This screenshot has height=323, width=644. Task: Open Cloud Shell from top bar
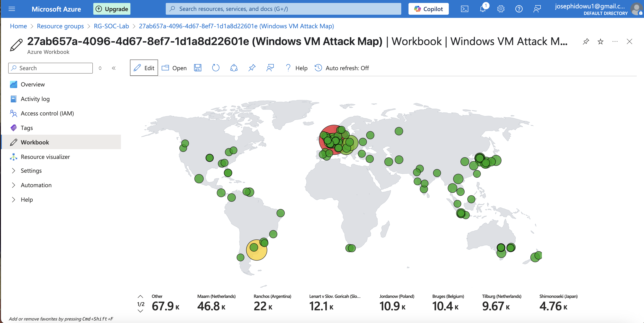(464, 9)
